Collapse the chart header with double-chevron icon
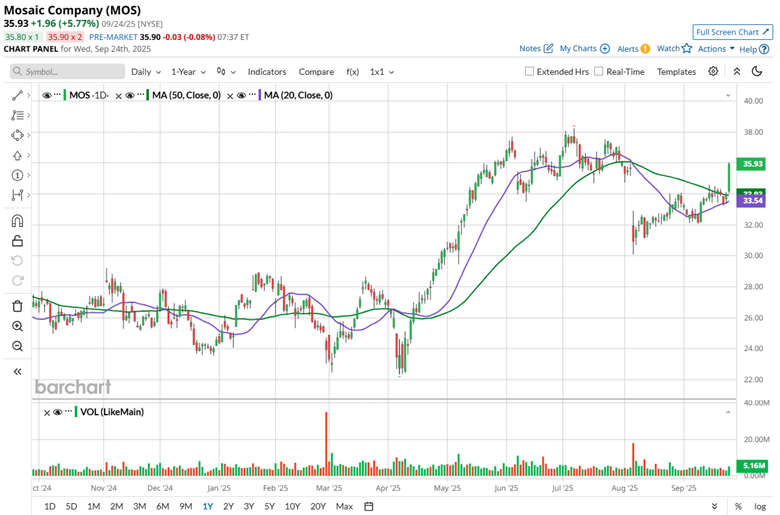Viewport: 780px width, 515px height. coord(737,72)
